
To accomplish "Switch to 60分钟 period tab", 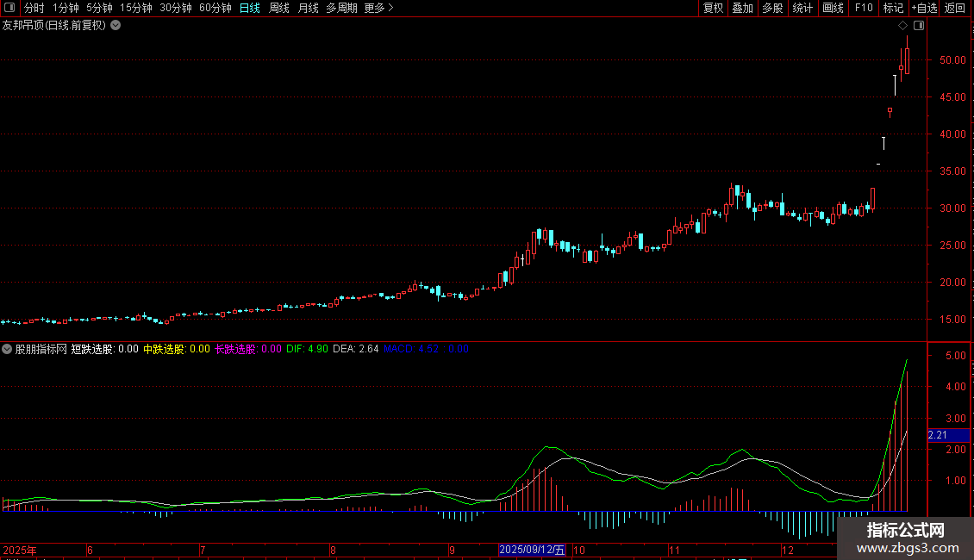I will point(215,8).
